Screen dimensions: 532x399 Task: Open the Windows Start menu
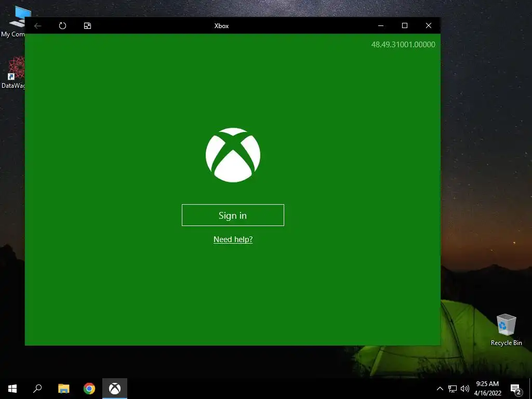12,389
